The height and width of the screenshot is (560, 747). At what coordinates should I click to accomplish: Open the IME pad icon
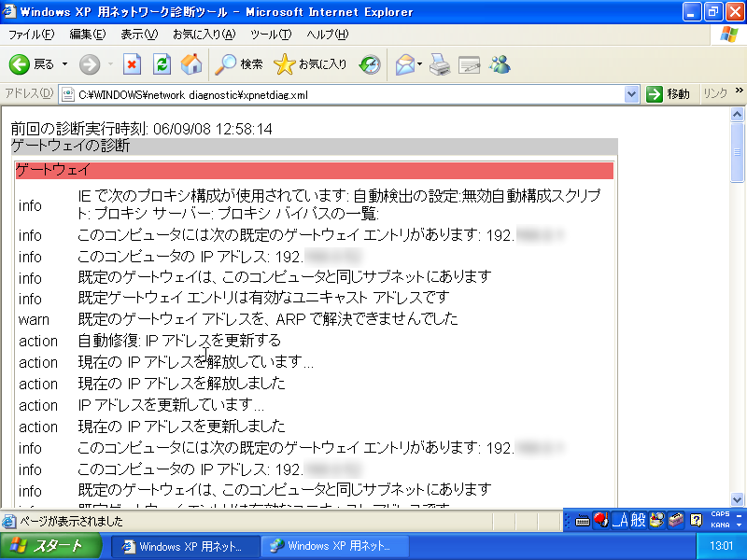(x=657, y=521)
